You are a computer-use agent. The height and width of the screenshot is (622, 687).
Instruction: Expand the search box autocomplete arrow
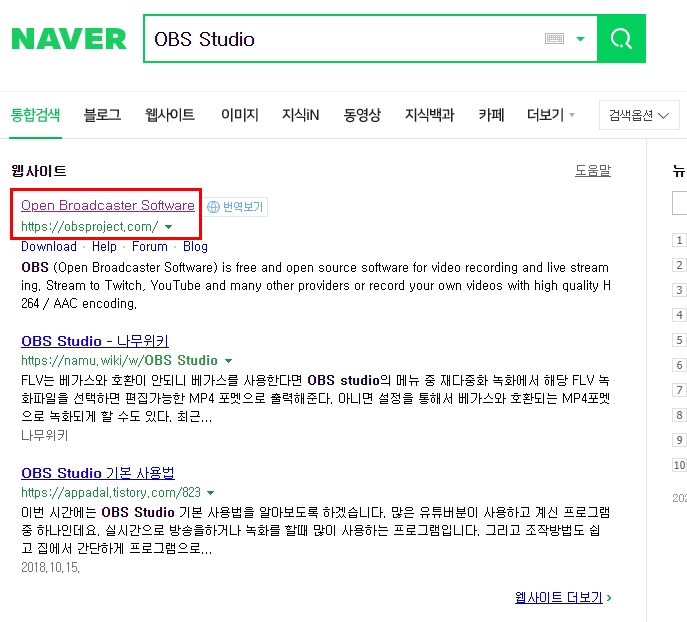click(581, 39)
